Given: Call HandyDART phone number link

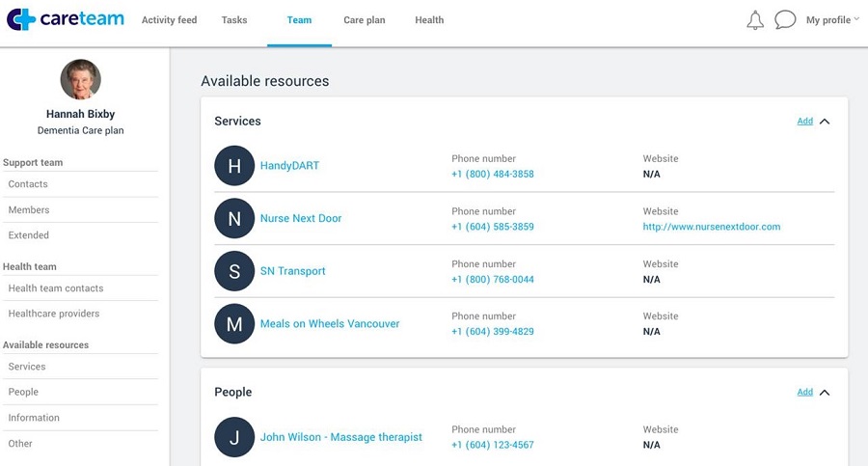Looking at the screenshot, I should point(492,175).
